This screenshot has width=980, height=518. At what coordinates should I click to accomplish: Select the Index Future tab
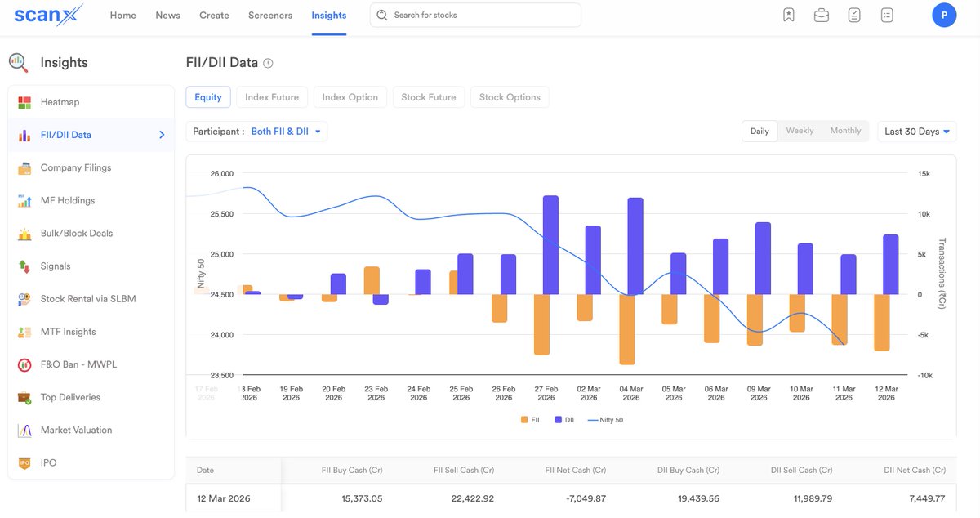[x=273, y=97]
